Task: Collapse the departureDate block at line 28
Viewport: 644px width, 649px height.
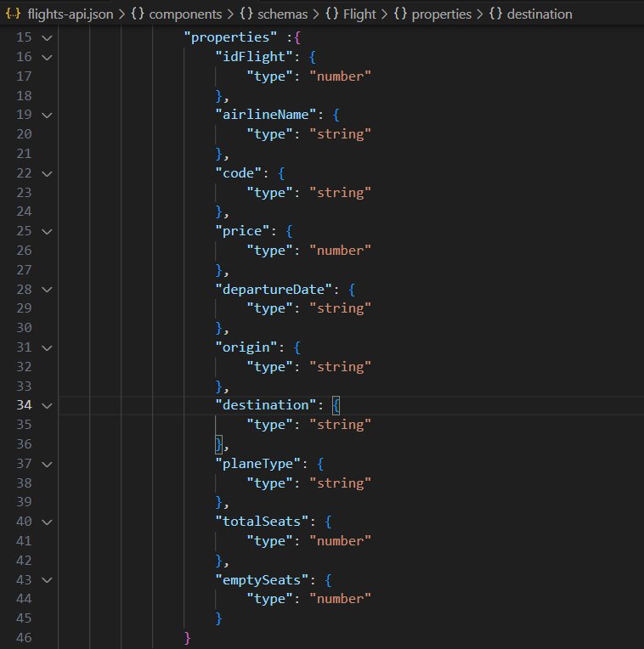Action: click(48, 290)
